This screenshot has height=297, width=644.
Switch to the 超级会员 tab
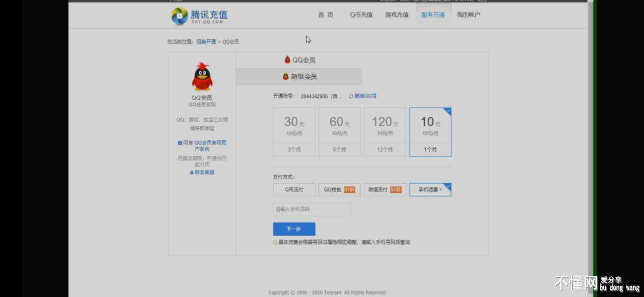coord(299,77)
